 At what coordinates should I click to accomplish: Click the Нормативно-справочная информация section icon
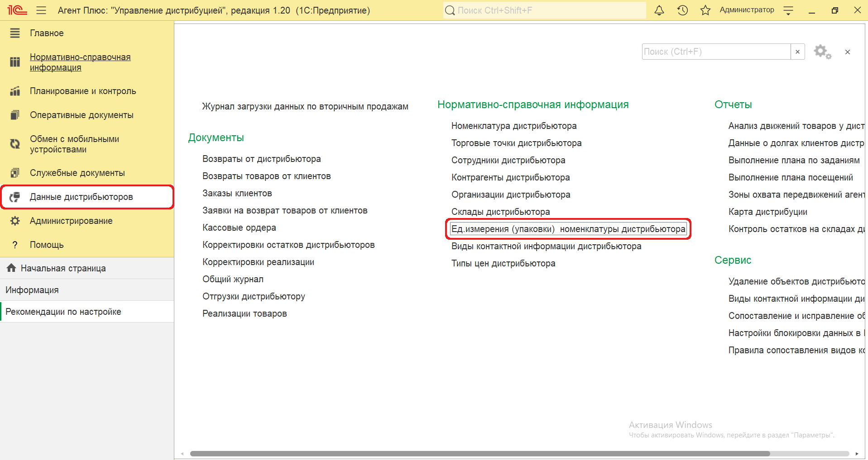[15, 62]
